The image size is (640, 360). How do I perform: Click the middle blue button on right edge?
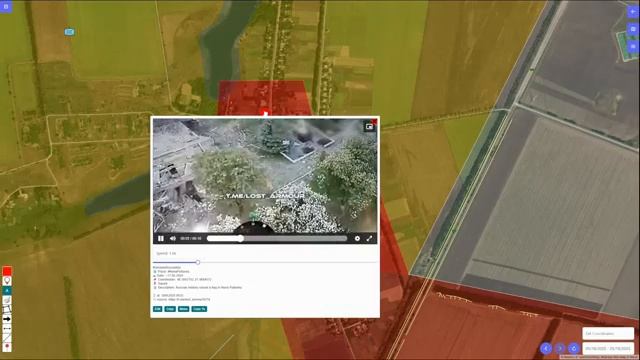tap(633, 29)
